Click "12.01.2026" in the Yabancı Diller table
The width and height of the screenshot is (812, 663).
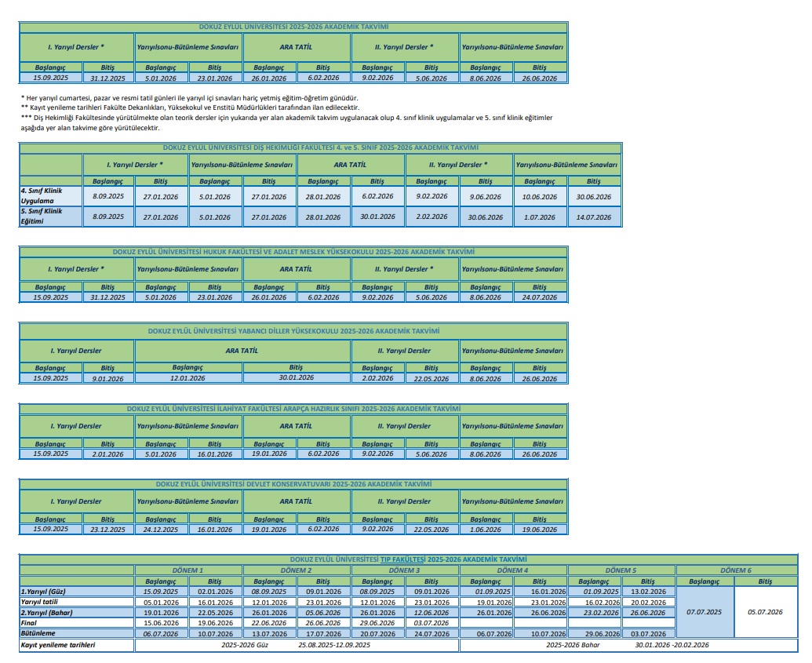[188, 378]
